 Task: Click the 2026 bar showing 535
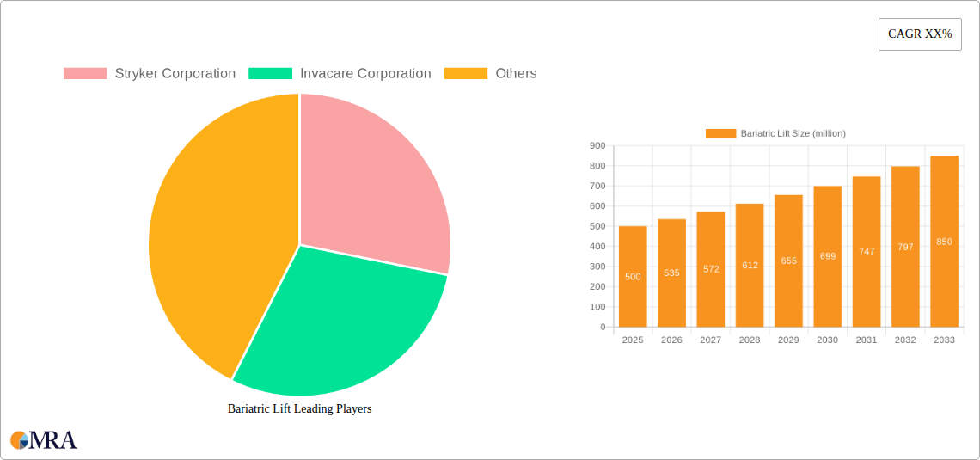pos(672,273)
